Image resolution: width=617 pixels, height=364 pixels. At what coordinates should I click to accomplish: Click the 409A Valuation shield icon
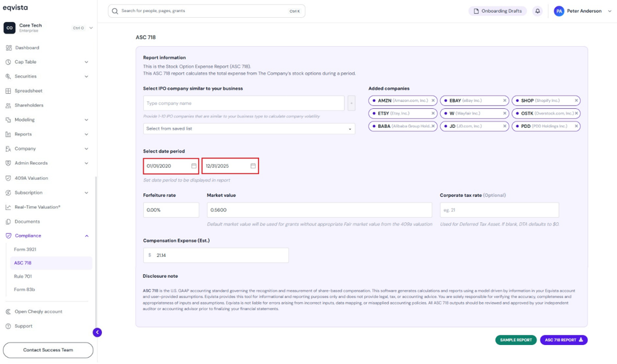point(8,178)
